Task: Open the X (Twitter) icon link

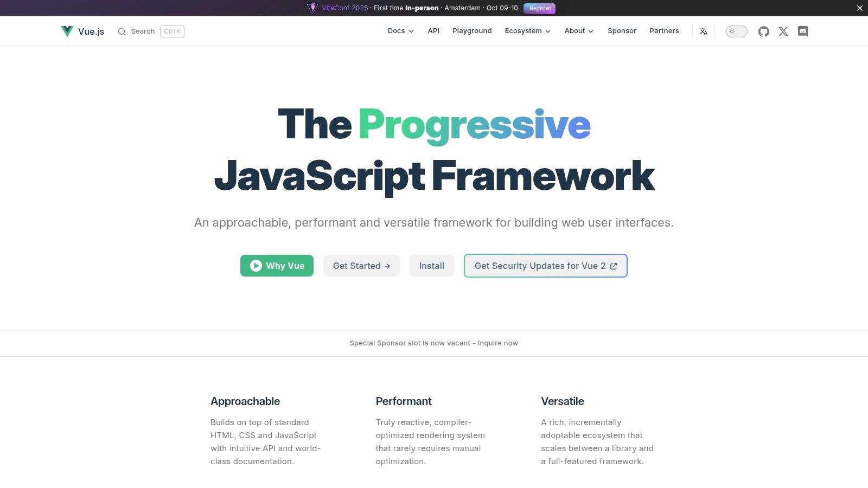Action: (x=783, y=31)
